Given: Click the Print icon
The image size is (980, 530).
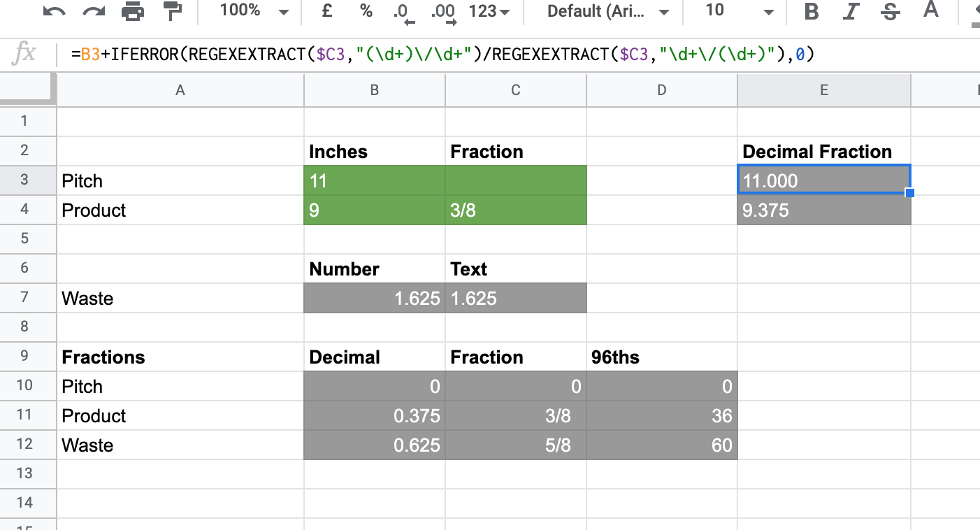Looking at the screenshot, I should coord(132,11).
